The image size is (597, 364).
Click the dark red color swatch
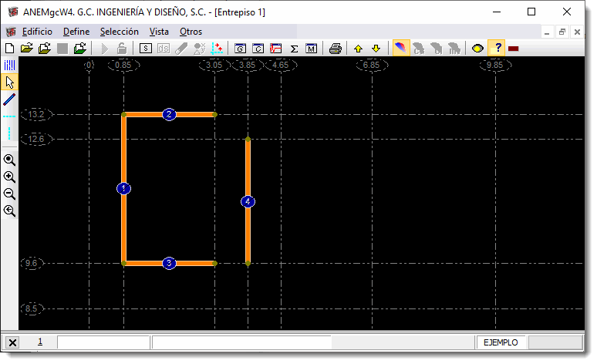[x=514, y=49]
